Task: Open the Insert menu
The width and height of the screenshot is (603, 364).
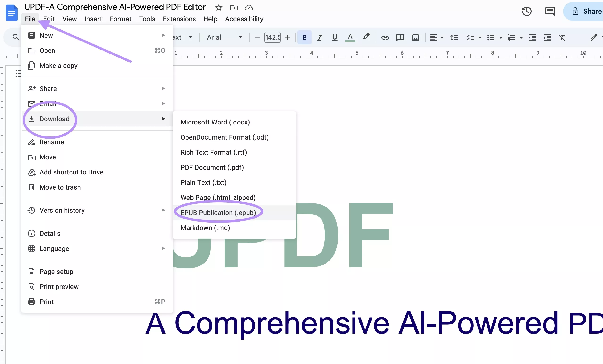Action: coord(93,19)
